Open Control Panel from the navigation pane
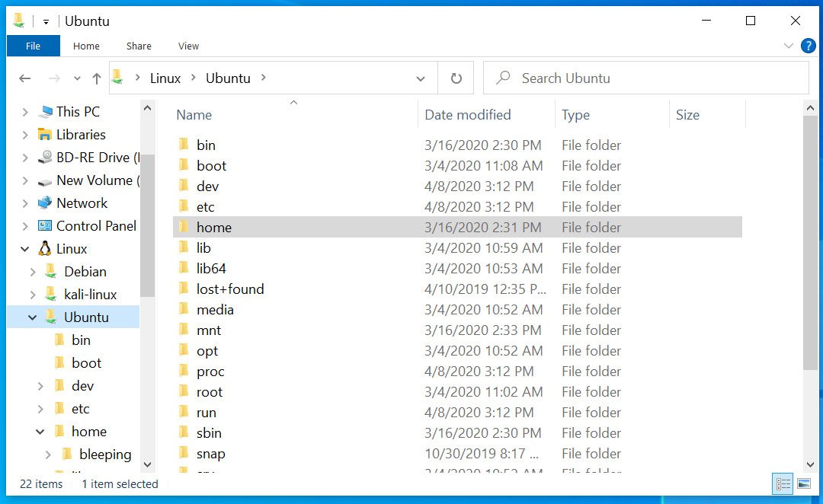Viewport: 823px width, 504px height. click(x=94, y=226)
